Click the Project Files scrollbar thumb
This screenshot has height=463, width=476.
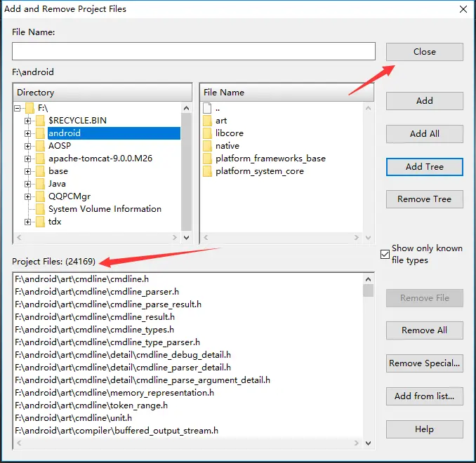[368, 290]
